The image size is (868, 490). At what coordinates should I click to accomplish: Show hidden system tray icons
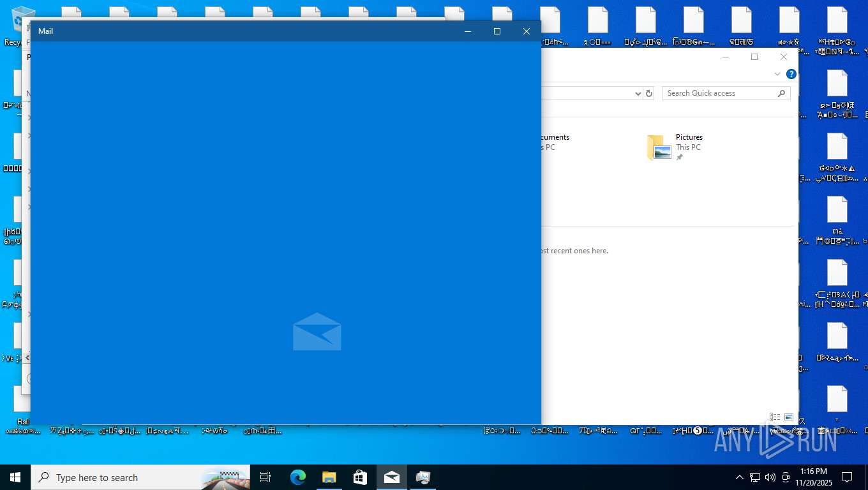click(x=740, y=477)
